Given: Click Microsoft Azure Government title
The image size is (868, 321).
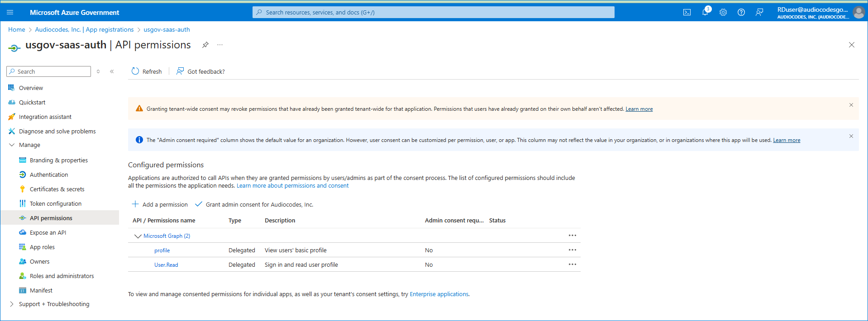Looking at the screenshot, I should coord(75,12).
